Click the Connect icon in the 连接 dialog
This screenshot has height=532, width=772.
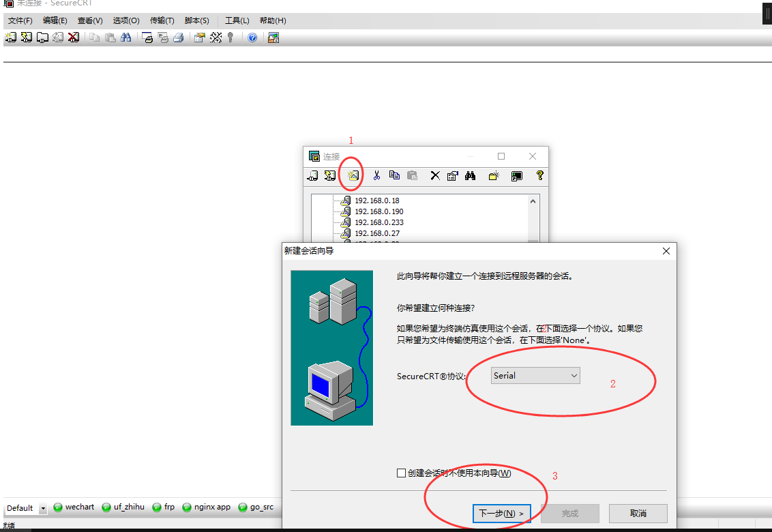click(313, 175)
